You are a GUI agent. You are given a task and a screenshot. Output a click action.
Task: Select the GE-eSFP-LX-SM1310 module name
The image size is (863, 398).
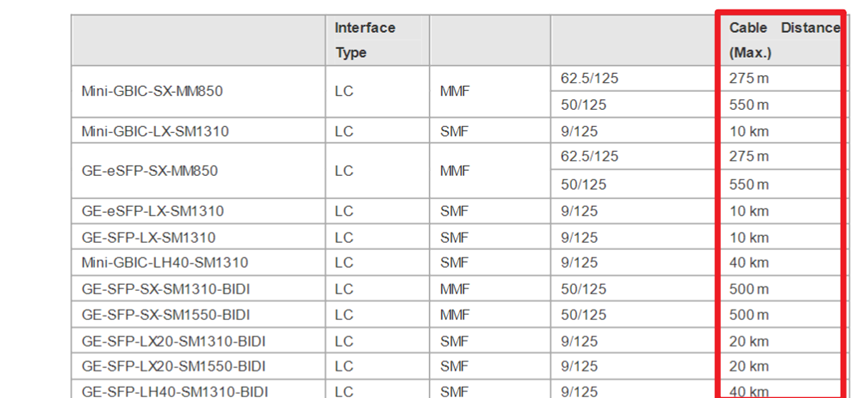tap(152, 211)
